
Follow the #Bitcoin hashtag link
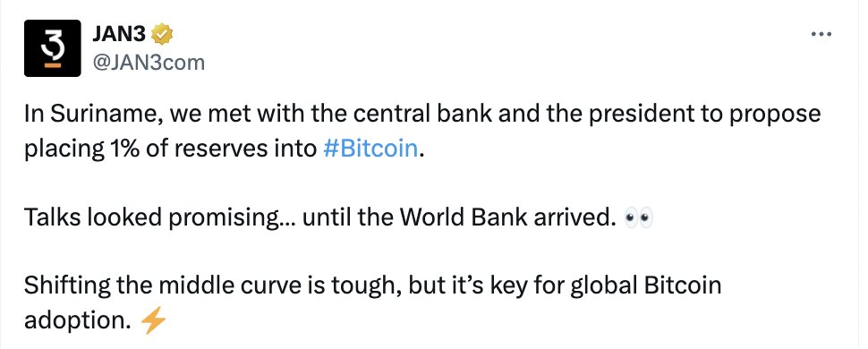370,149
